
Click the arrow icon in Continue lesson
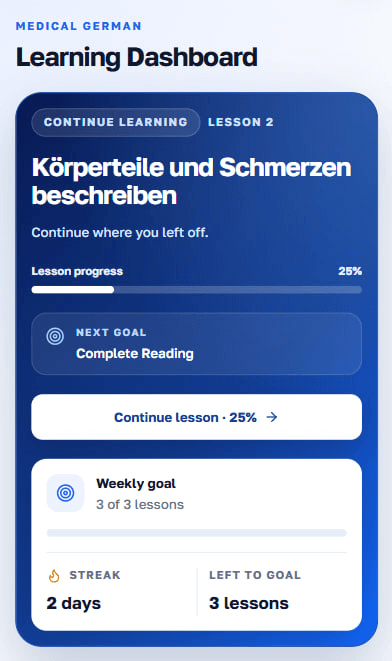[x=272, y=417]
